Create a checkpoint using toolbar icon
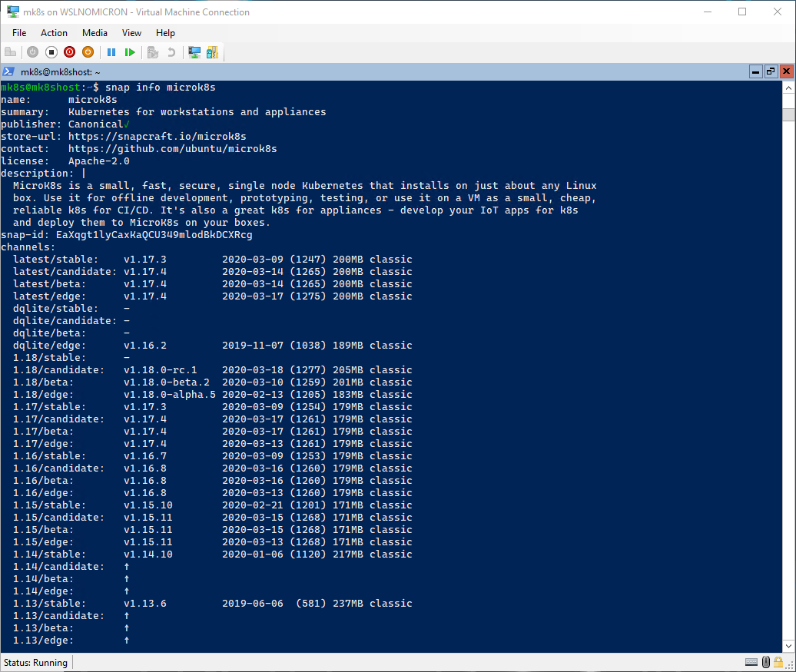This screenshot has height=672, width=796. point(153,52)
